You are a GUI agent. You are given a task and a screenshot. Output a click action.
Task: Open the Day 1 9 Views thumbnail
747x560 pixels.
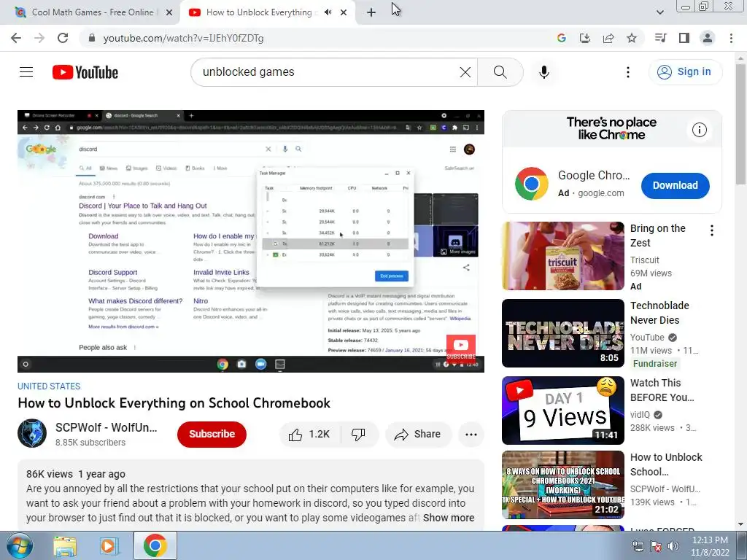(563, 410)
